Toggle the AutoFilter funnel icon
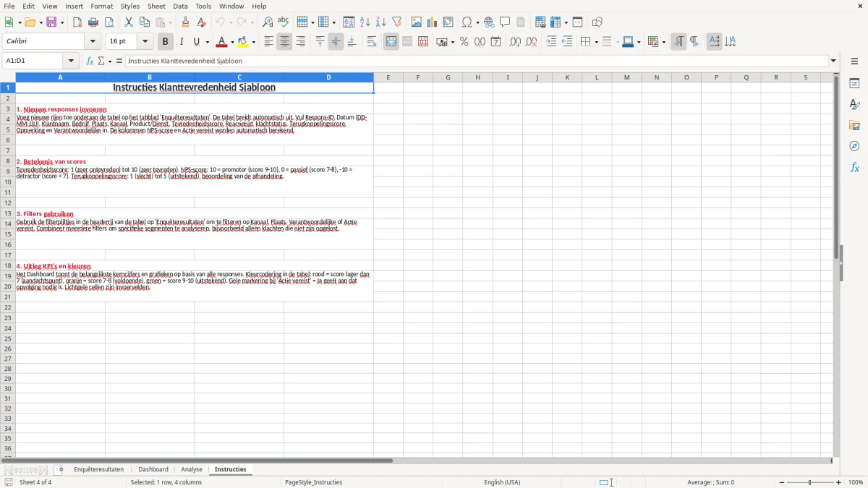Image resolution: width=868 pixels, height=488 pixels. pos(397,22)
